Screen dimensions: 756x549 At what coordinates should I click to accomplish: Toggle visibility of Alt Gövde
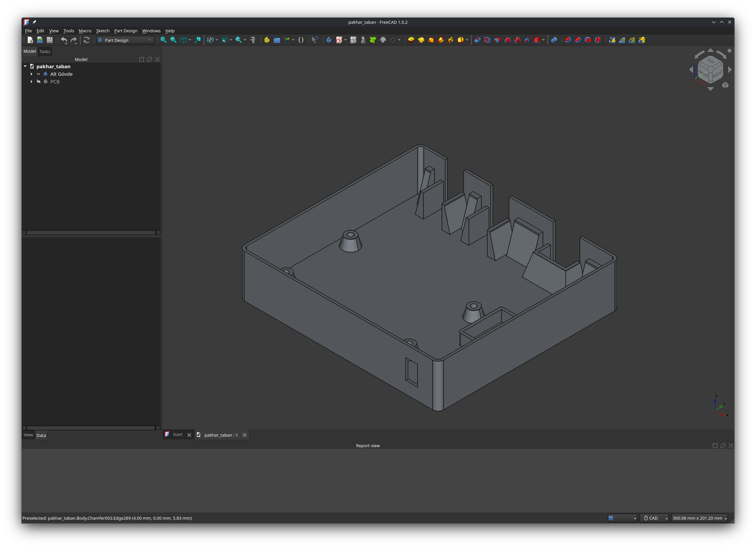coord(39,74)
